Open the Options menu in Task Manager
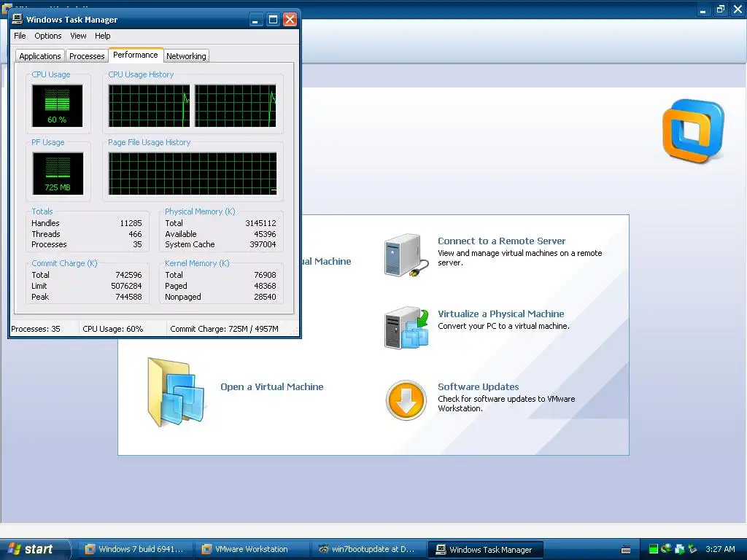Screen dimensions: 747x560 (x=47, y=36)
